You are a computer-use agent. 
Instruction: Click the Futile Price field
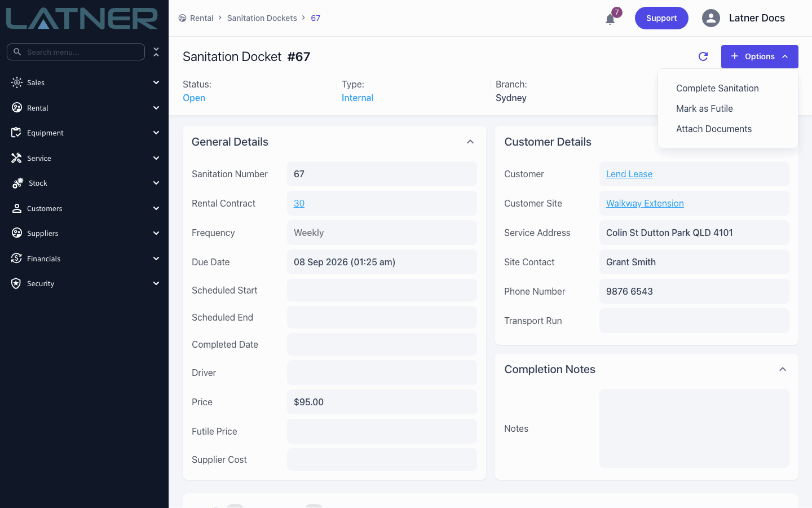click(x=382, y=431)
